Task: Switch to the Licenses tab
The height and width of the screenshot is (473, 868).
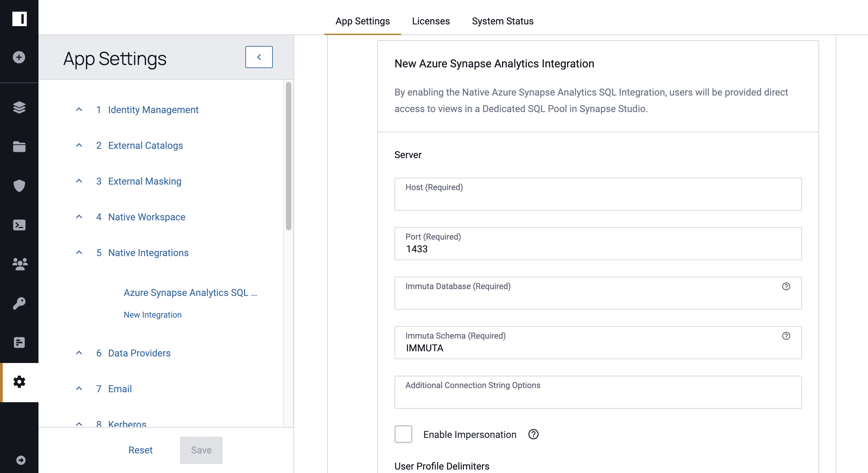Action: pyautogui.click(x=431, y=21)
